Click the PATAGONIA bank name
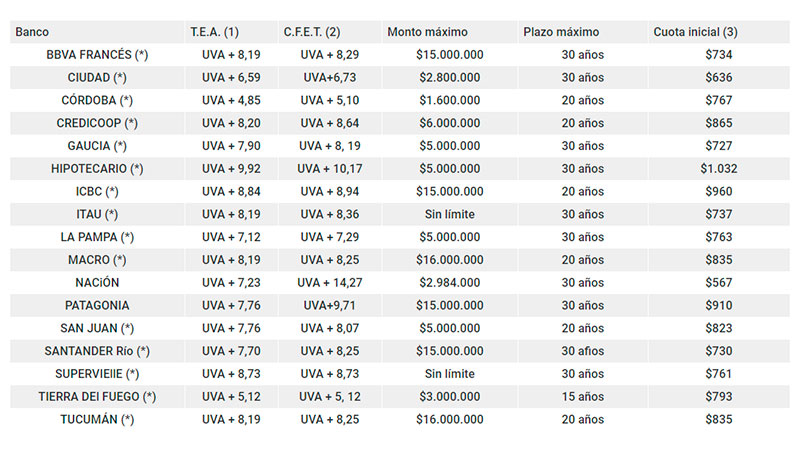This screenshot has height=450, width=800. [97, 306]
